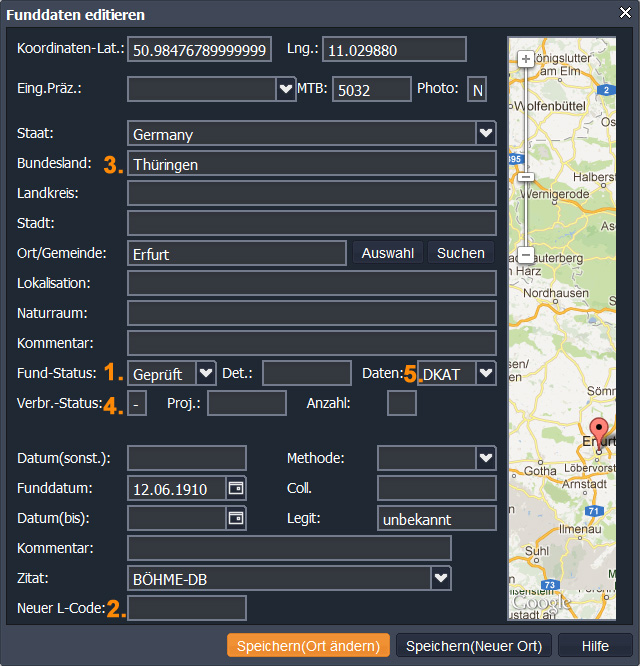Open the Fund-Status Geprüft dropdown

pyautogui.click(x=205, y=373)
